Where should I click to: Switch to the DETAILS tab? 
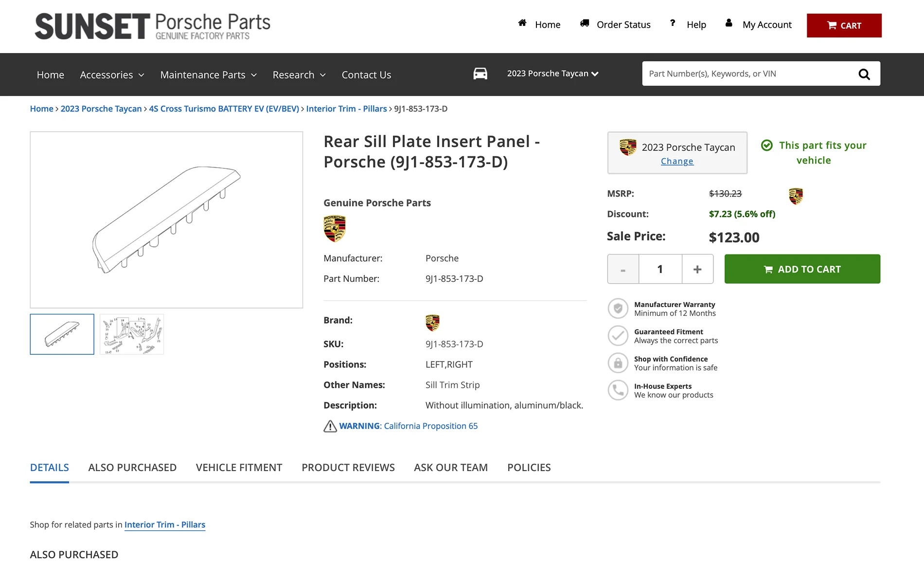point(50,468)
